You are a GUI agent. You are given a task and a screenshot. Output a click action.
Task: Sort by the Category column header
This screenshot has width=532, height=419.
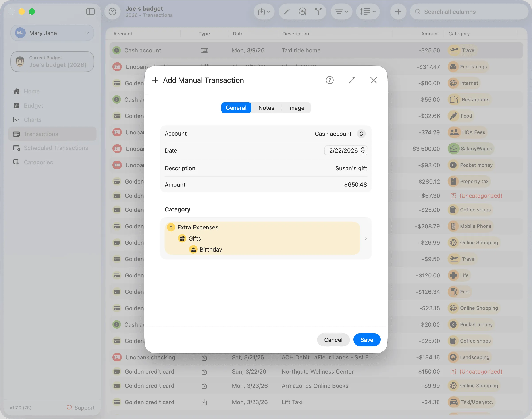tap(459, 34)
